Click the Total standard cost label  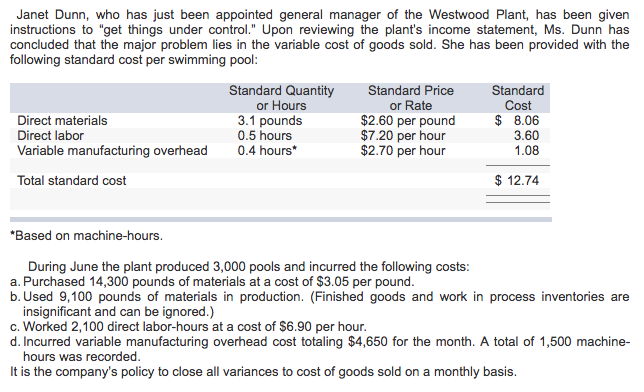point(71,181)
